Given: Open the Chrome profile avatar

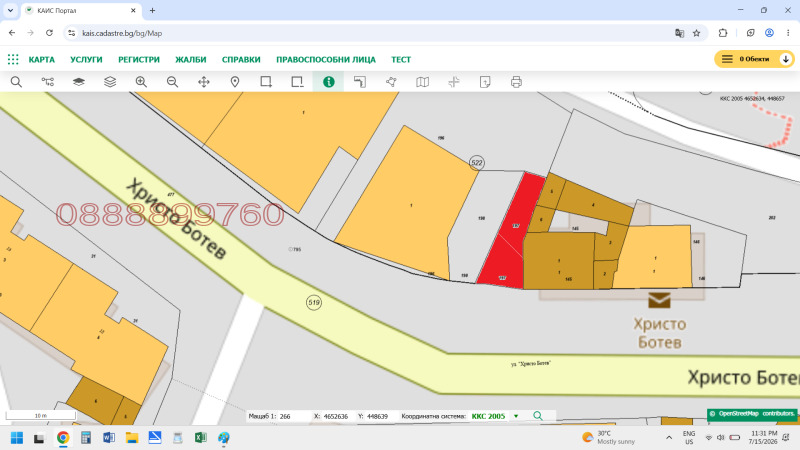Looking at the screenshot, I should point(769,33).
